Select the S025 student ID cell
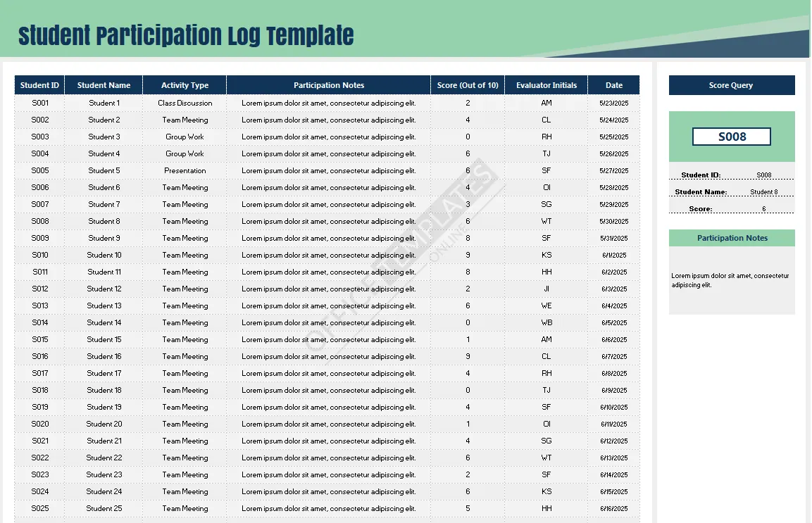Viewport: 812px width, 523px height. click(x=40, y=508)
